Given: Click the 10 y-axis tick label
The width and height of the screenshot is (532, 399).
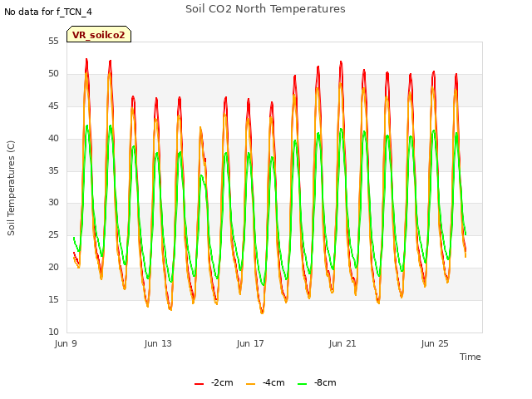Looking at the screenshot, I should click(53, 332).
